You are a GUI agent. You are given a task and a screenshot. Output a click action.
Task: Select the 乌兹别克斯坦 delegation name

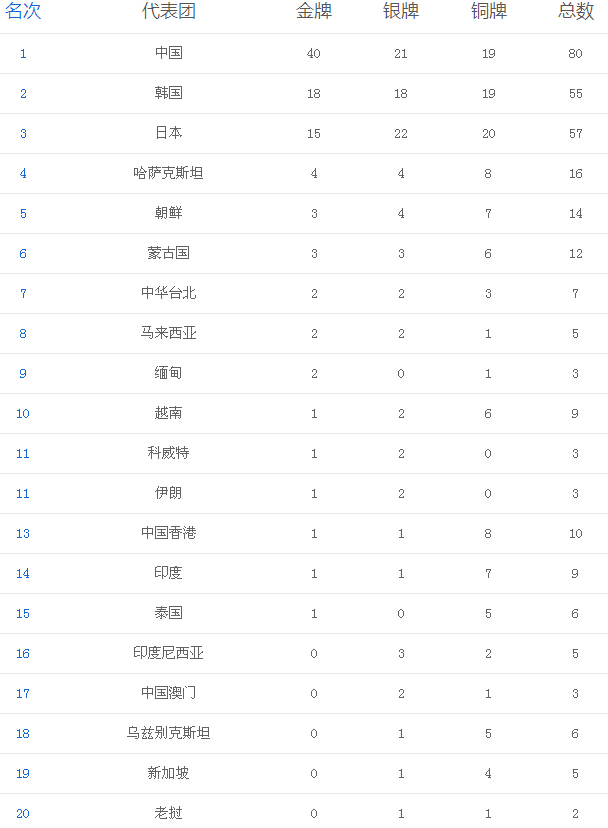point(168,733)
